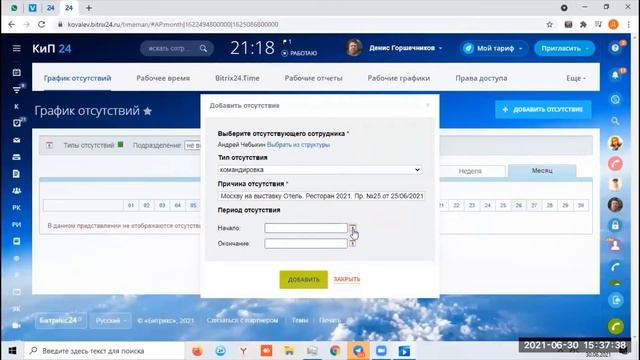Click the blue ДОБАВИТЬ ОТСУТСТВИЕ button

[543, 109]
